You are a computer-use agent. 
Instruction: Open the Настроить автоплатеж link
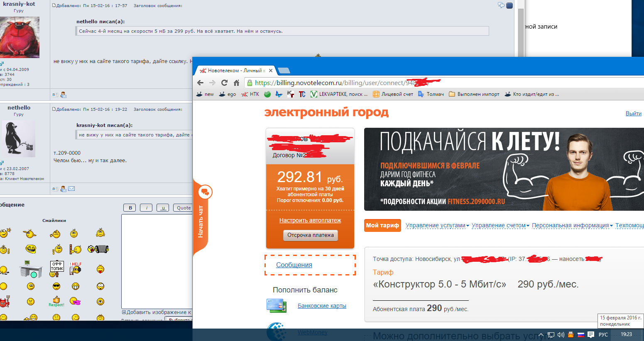[x=310, y=220]
